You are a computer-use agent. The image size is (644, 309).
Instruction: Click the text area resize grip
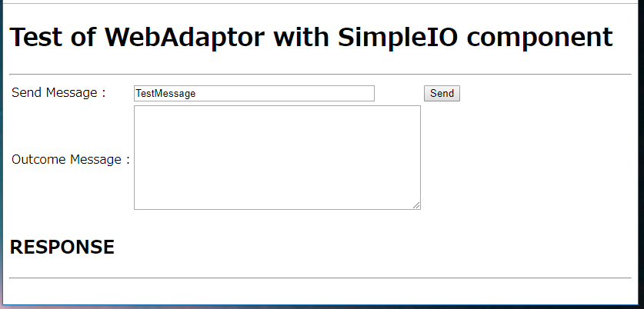(x=416, y=205)
